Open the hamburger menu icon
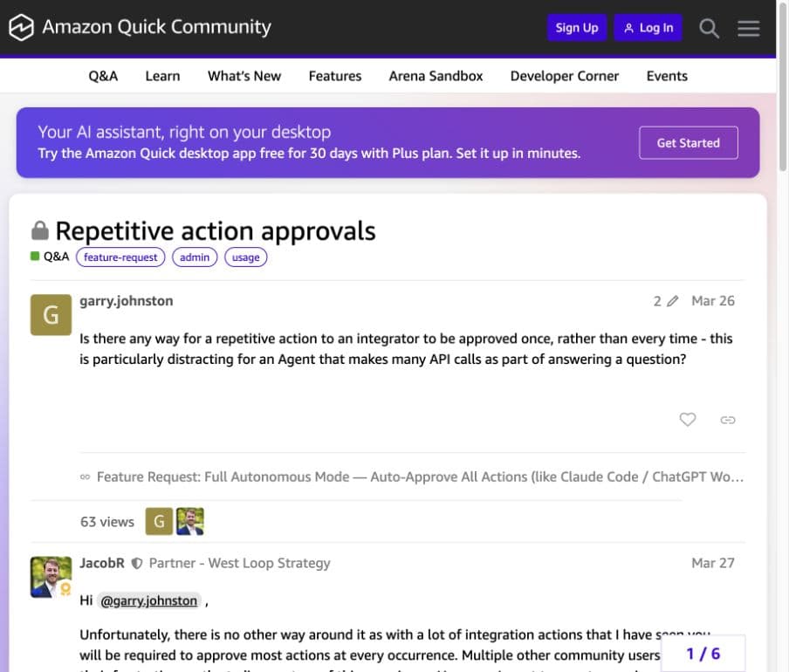Image resolution: width=789 pixels, height=672 pixels. pos(748,28)
